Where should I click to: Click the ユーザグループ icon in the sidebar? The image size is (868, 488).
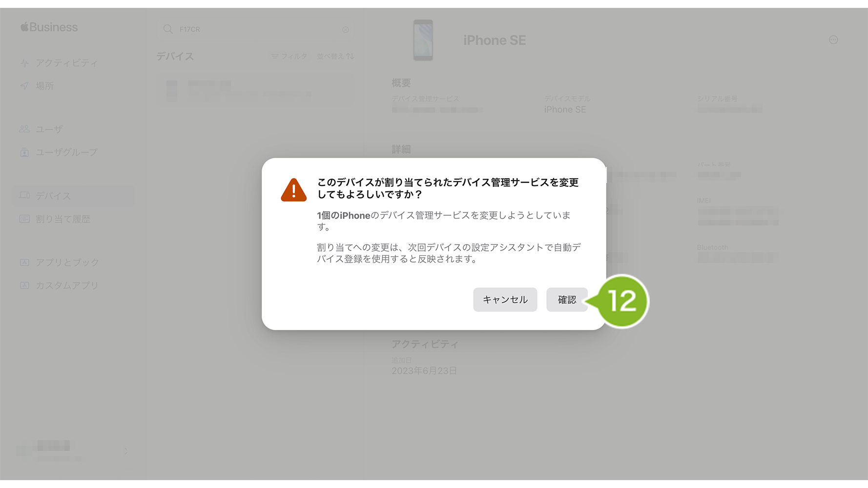(x=24, y=152)
